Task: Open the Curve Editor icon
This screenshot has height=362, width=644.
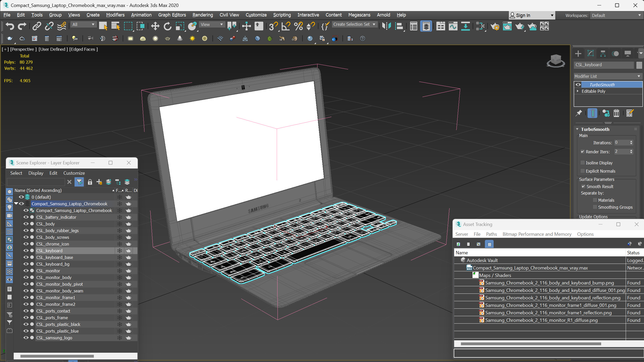Action: tap(453, 26)
